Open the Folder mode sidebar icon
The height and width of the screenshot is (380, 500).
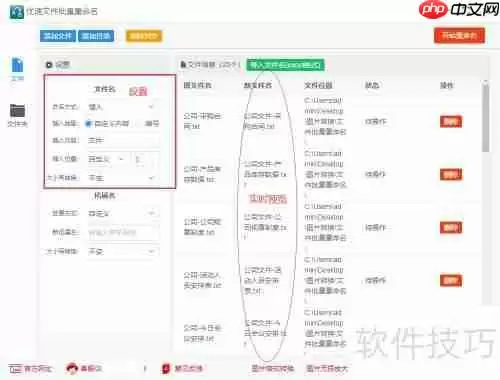click(x=17, y=115)
